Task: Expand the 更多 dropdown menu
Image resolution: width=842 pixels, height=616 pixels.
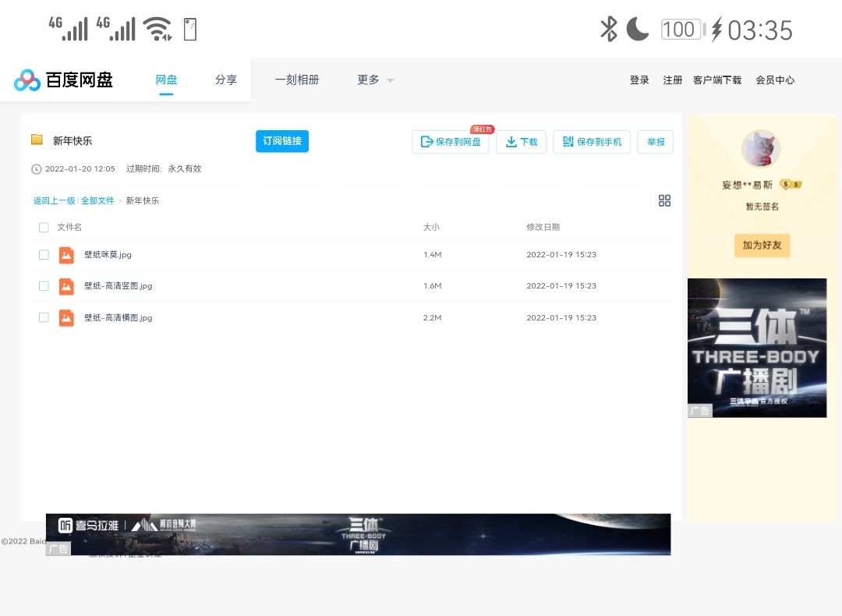Action: pyautogui.click(x=375, y=80)
